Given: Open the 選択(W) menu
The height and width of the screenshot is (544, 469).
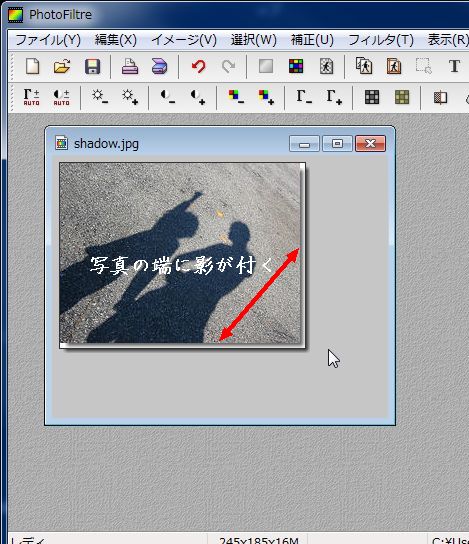Looking at the screenshot, I should tap(254, 40).
